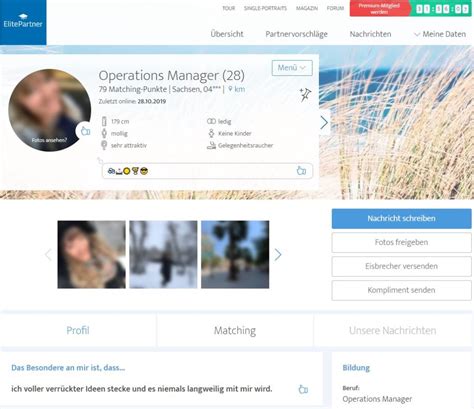Show next photos in gallery carousel
The width and height of the screenshot is (474, 409).
coord(278,255)
